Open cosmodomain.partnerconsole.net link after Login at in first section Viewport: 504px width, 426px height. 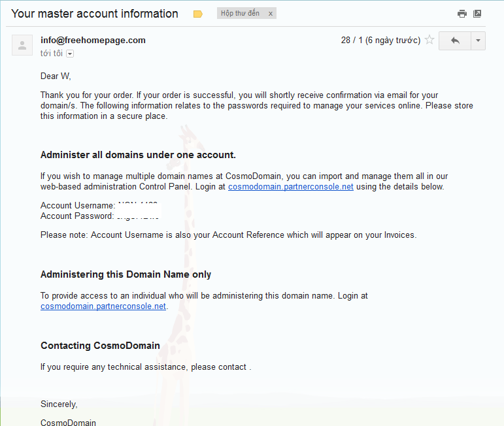(x=291, y=187)
